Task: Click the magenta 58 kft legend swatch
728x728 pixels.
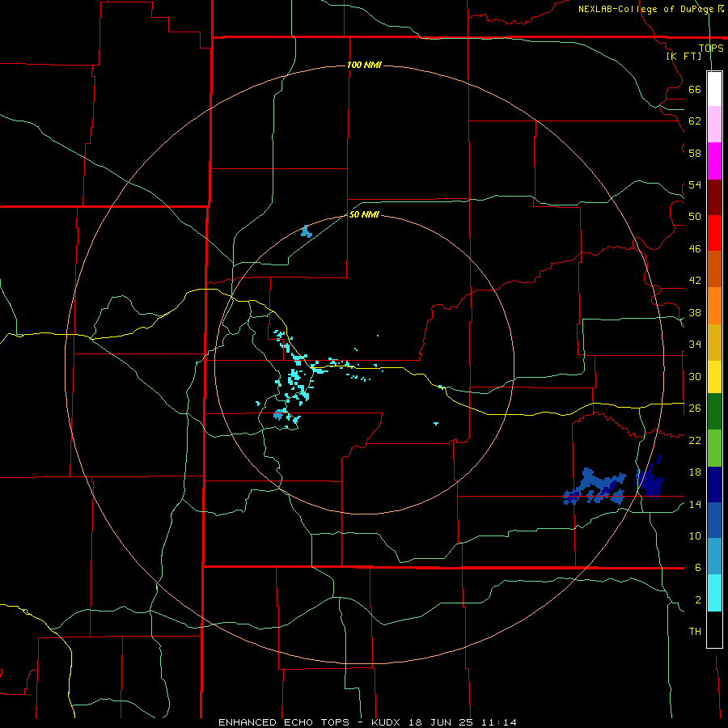Action: [714, 161]
